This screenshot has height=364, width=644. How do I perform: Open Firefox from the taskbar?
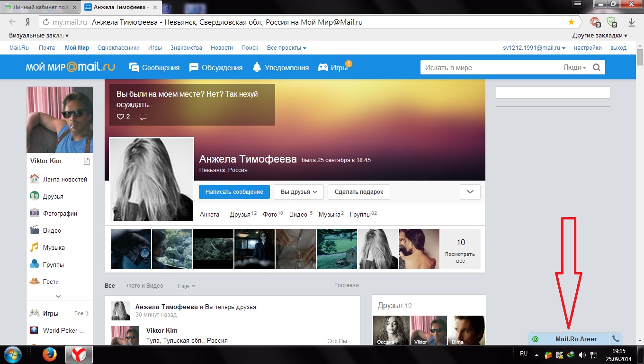point(50,355)
